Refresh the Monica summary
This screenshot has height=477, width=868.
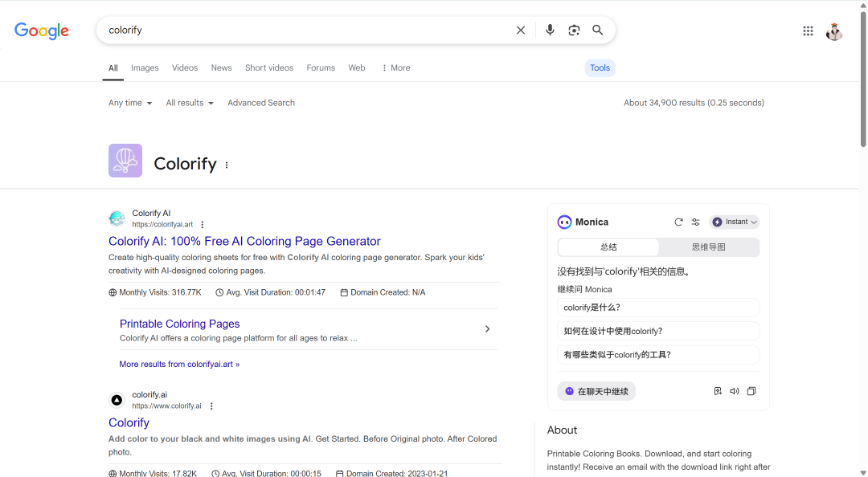678,222
